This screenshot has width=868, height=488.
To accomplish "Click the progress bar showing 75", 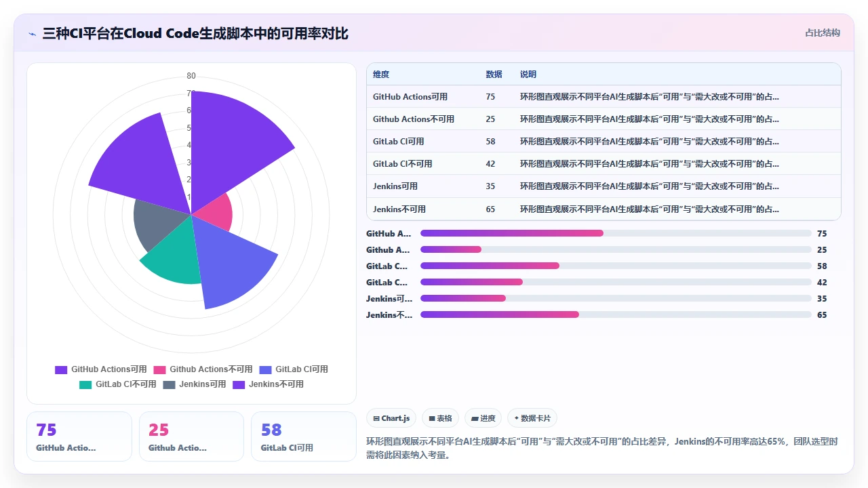I will pyautogui.click(x=616, y=233).
